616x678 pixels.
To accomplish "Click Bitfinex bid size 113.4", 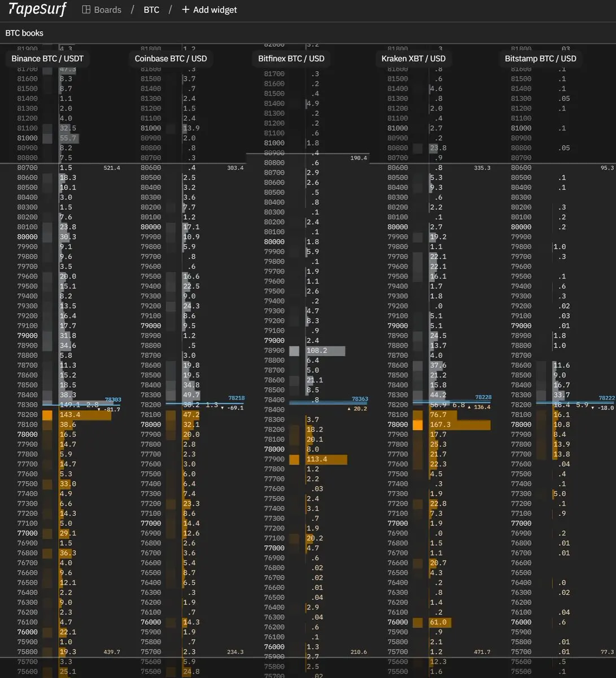I will [x=317, y=459].
